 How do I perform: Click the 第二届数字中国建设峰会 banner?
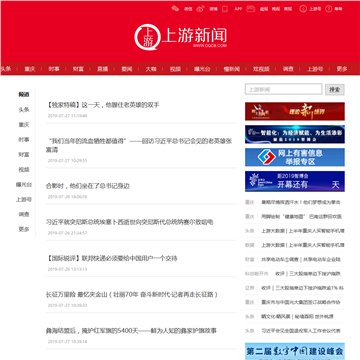pyautogui.click(x=295, y=351)
